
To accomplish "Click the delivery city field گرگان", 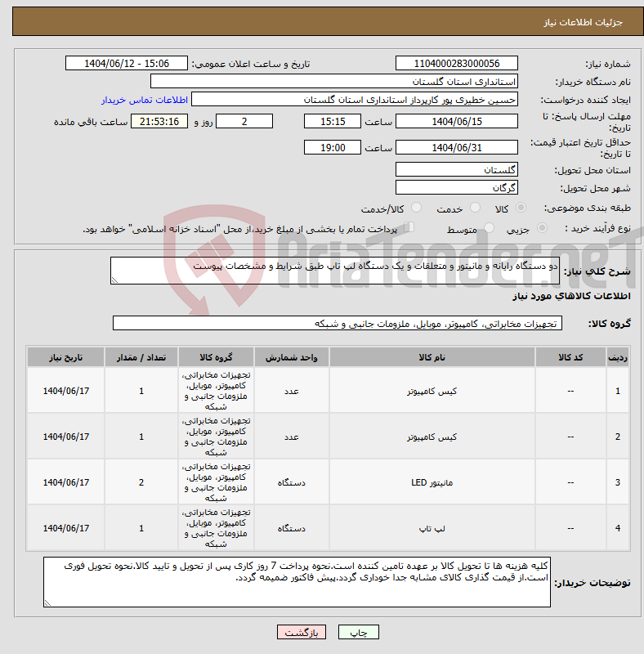I will click(x=456, y=188).
